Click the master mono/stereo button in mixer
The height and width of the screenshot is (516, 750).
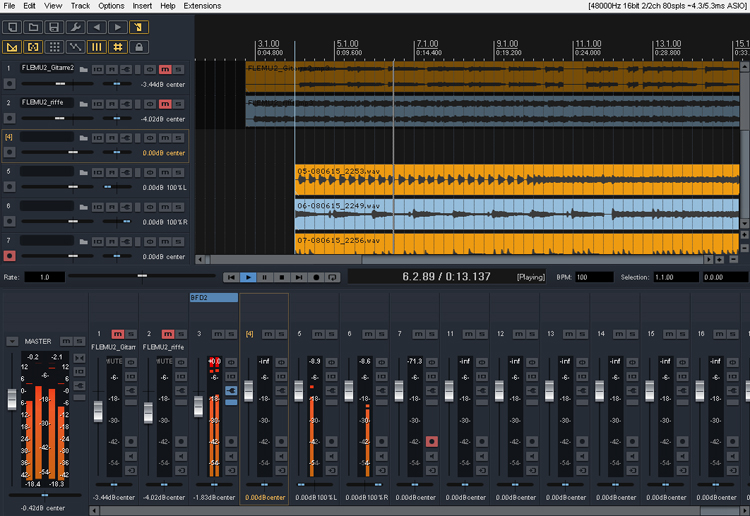(x=79, y=358)
